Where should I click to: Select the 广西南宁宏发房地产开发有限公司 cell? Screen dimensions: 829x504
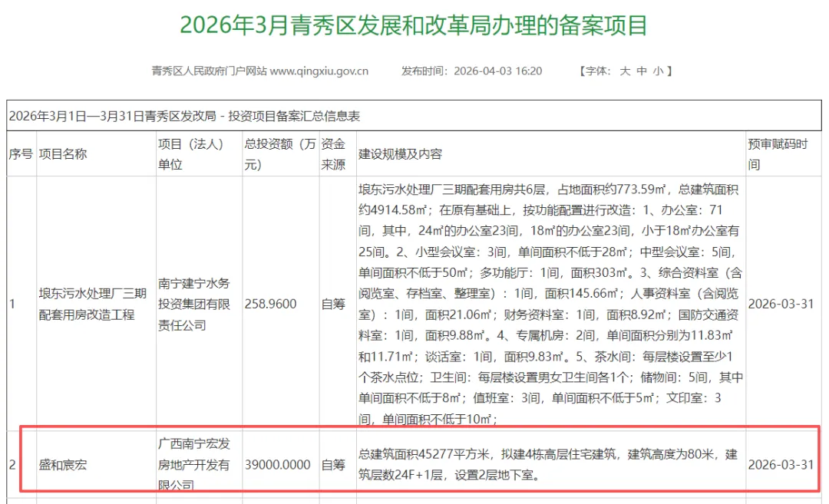tap(195, 464)
